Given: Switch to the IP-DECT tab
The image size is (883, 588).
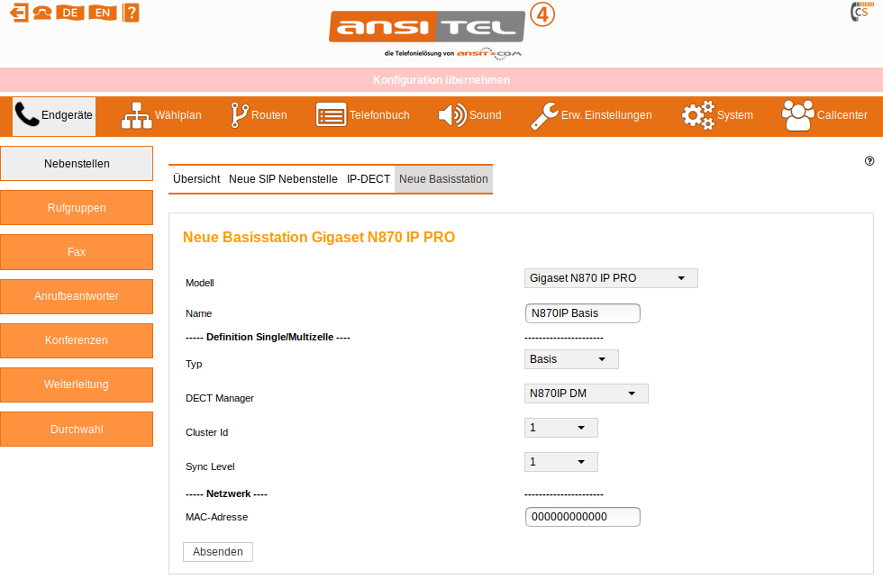Looking at the screenshot, I should (x=369, y=179).
